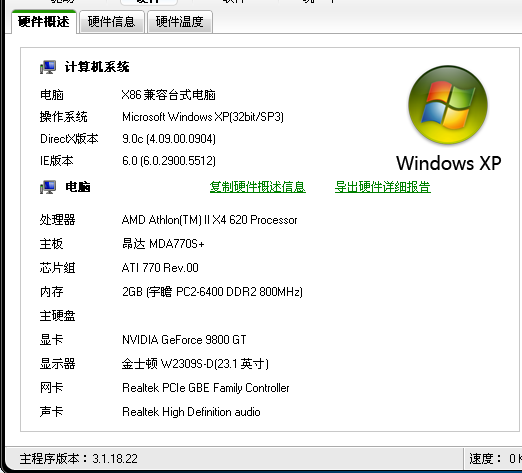Click the Realtek PCIe GBE Family Controller text
The height and width of the screenshot is (473, 522).
tap(206, 388)
